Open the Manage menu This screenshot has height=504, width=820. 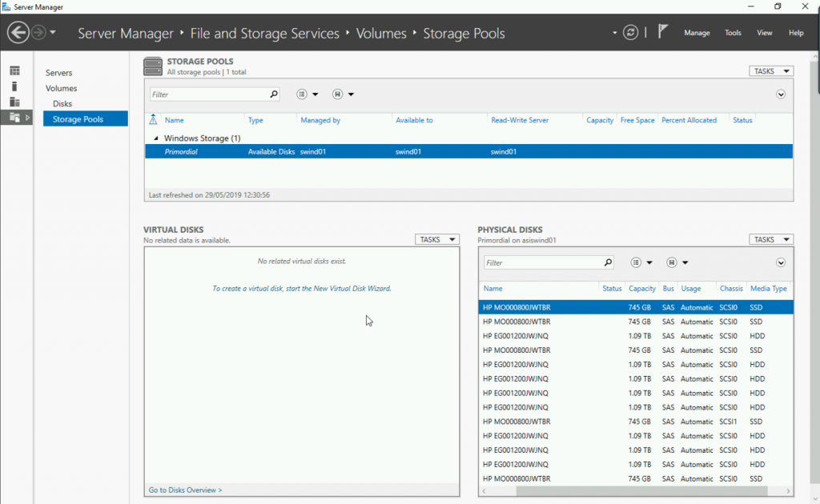tap(697, 33)
